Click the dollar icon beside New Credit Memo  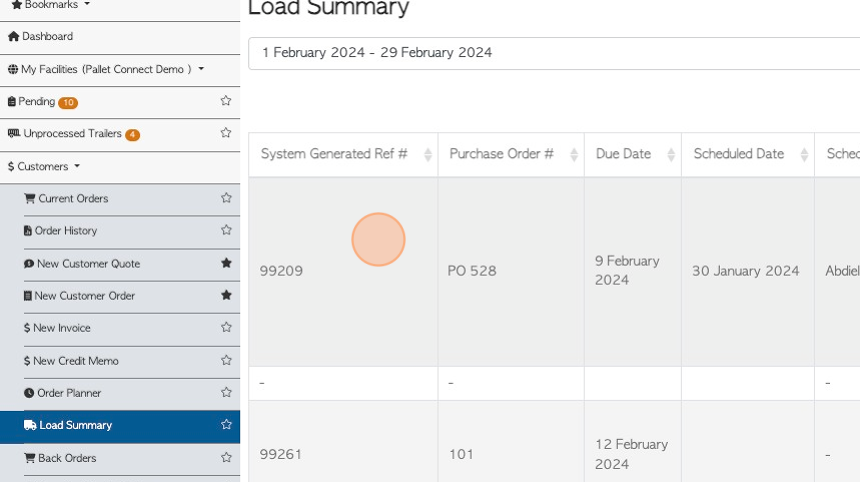tap(27, 361)
